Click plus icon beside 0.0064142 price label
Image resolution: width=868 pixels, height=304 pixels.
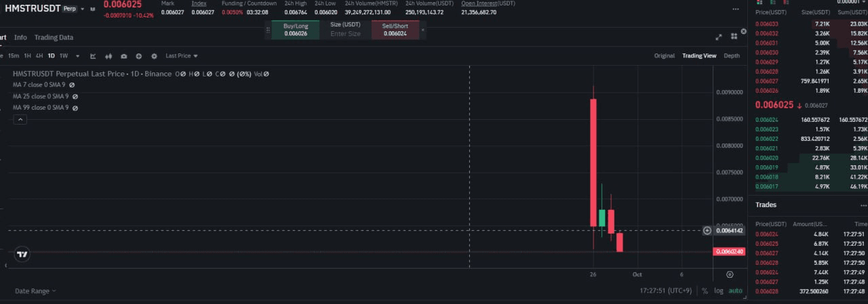coord(707,230)
